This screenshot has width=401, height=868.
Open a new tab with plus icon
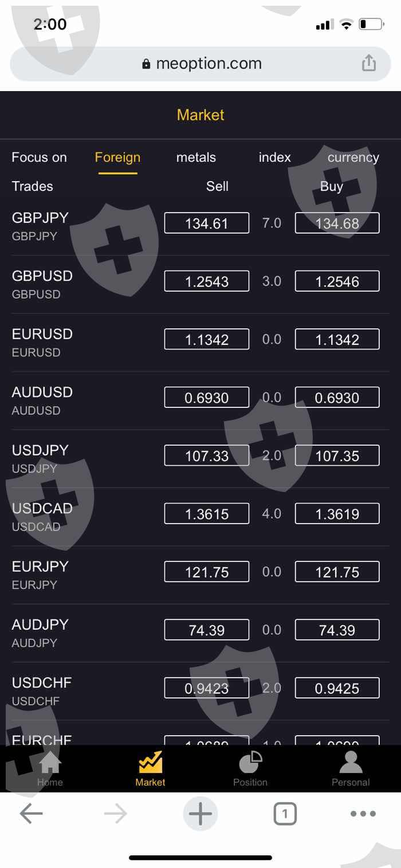pos(200,814)
